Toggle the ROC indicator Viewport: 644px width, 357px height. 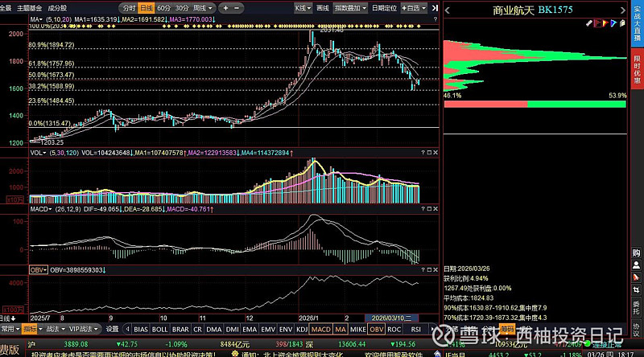[x=394, y=329]
